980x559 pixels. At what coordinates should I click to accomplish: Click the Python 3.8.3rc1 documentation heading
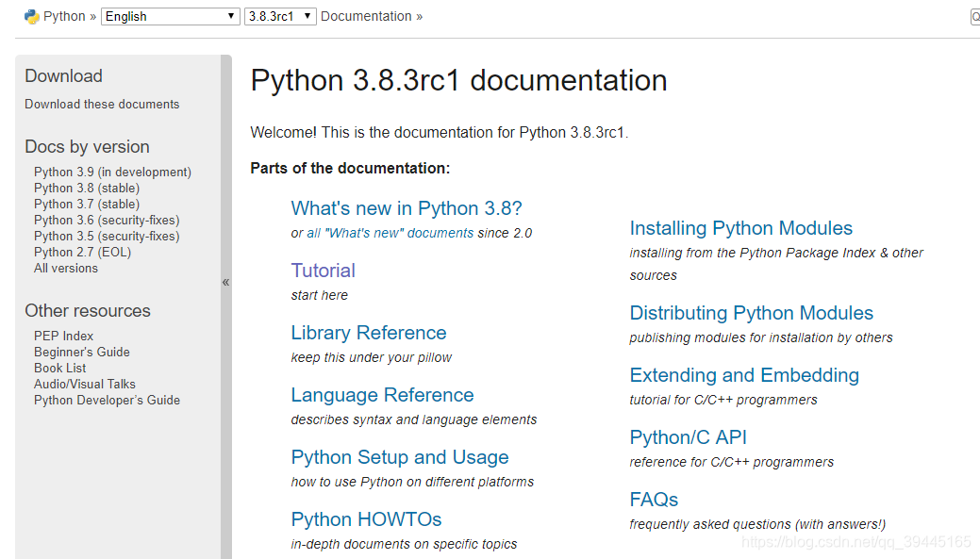pyautogui.click(x=458, y=80)
